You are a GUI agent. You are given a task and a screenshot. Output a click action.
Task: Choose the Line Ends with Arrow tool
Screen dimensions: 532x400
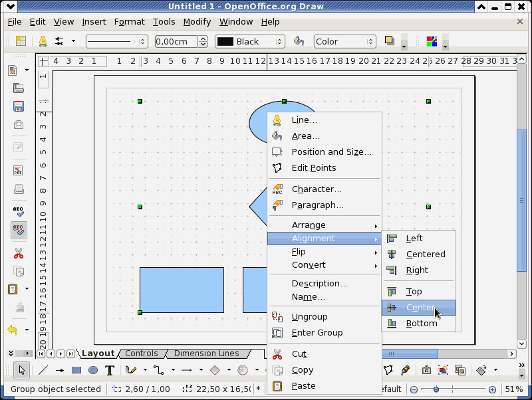(x=60, y=370)
